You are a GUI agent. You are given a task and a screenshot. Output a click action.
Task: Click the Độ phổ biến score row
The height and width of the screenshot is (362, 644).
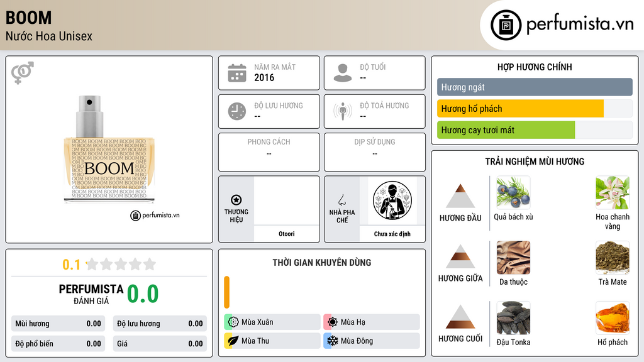click(x=58, y=344)
